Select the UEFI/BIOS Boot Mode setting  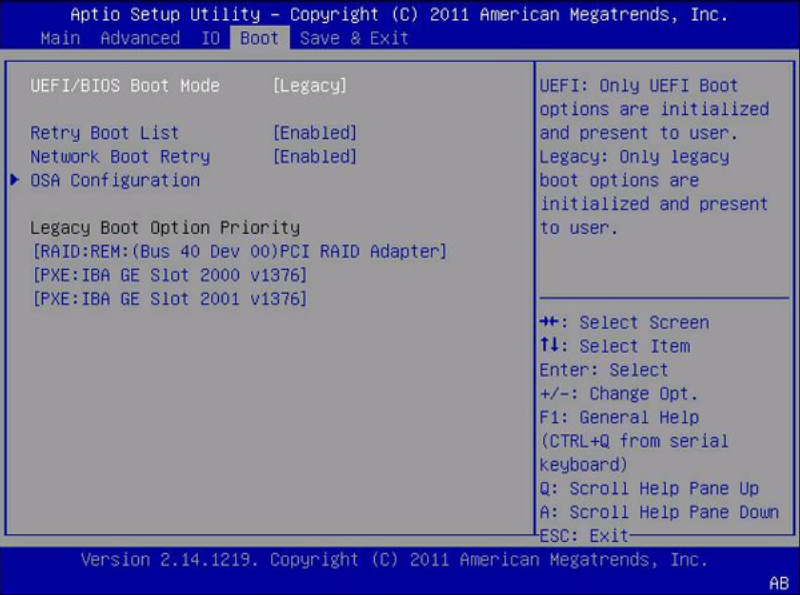[125, 85]
